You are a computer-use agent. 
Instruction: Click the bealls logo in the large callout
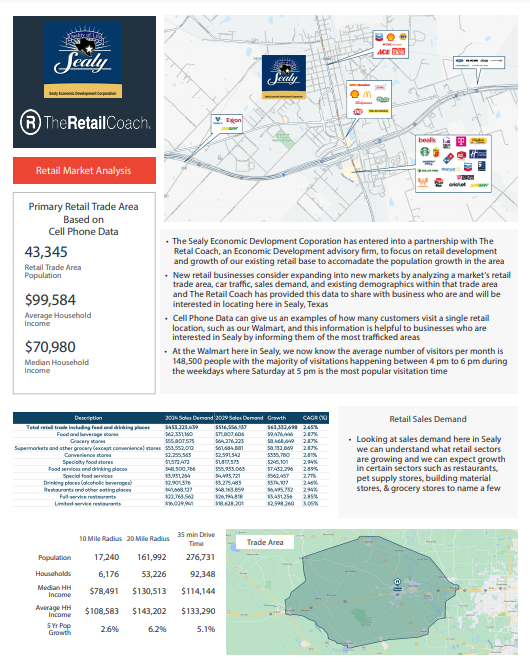(427, 140)
